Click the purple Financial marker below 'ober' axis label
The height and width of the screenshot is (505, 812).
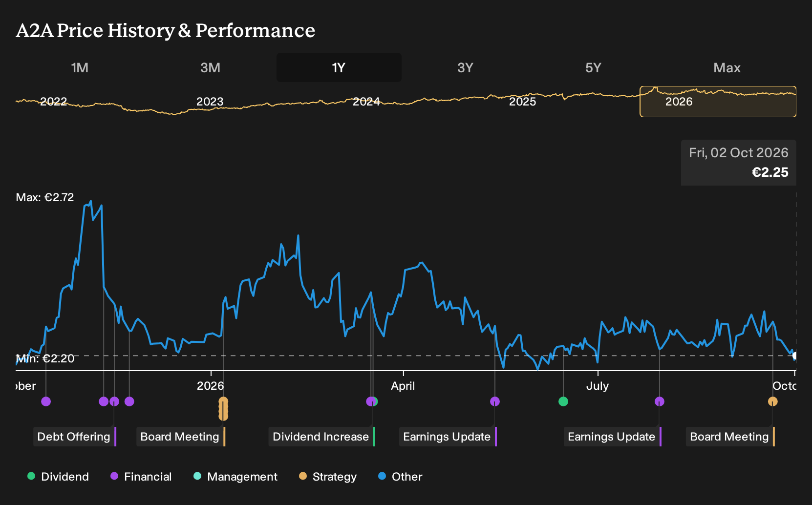(x=46, y=401)
